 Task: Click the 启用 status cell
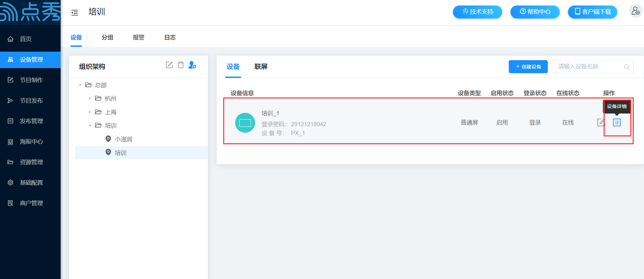click(x=502, y=122)
